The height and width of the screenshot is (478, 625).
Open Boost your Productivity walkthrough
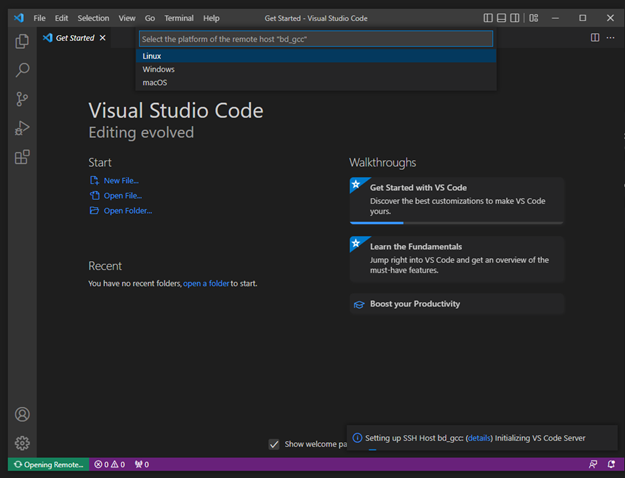(x=457, y=304)
